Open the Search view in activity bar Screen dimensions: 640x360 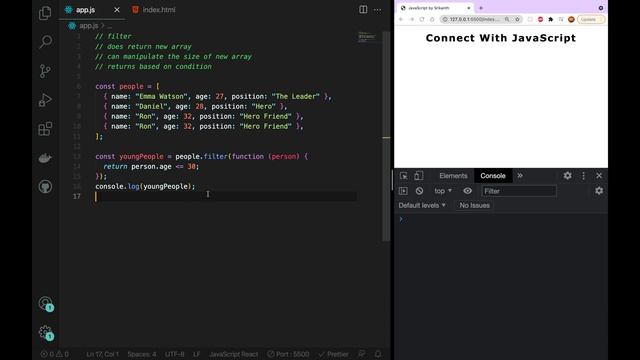coord(45,41)
